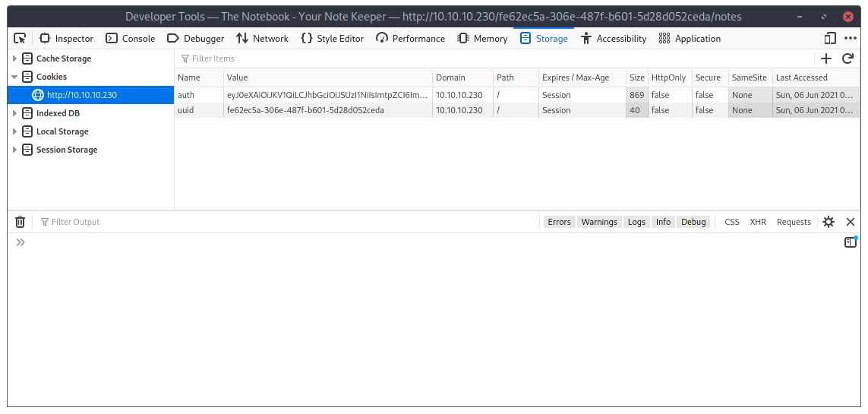Open console settings gear
Viewport: 868px width, 414px height.
tap(829, 222)
